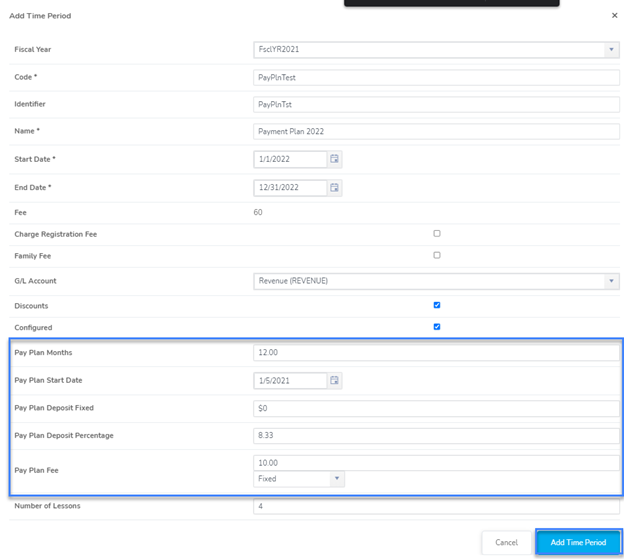Open End Date calendar picker icon
The height and width of the screenshot is (559, 624).
(x=334, y=188)
